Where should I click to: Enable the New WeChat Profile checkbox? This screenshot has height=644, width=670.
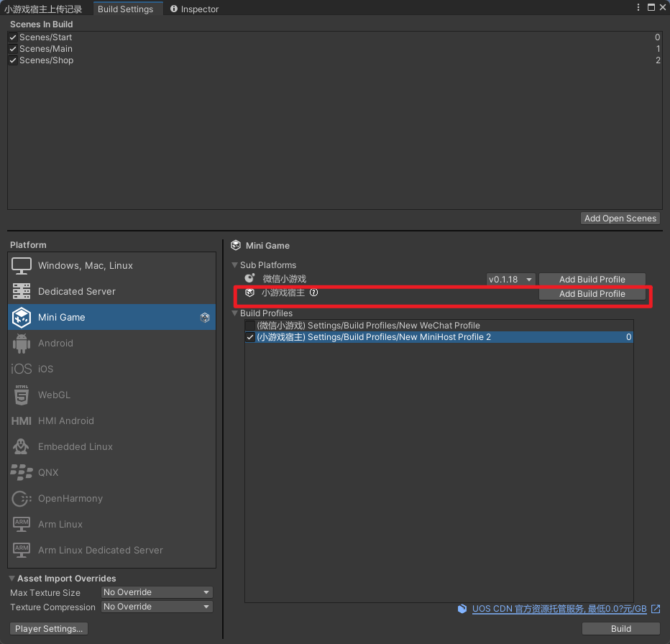click(250, 326)
